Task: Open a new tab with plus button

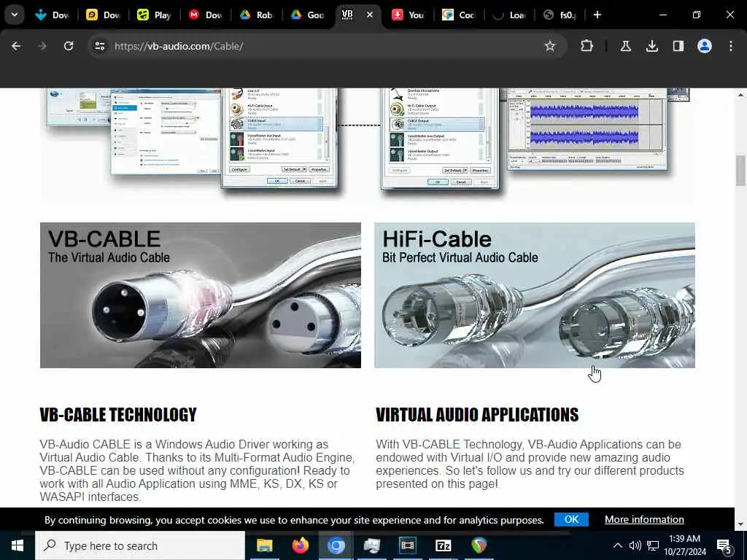Action: pos(597,15)
